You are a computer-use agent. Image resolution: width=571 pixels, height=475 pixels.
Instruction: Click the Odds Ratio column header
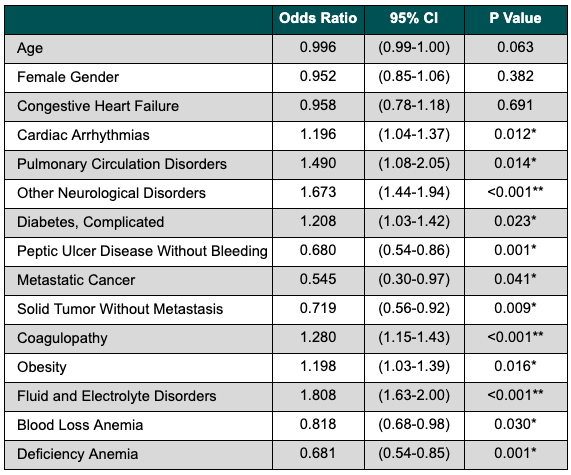[x=318, y=18]
